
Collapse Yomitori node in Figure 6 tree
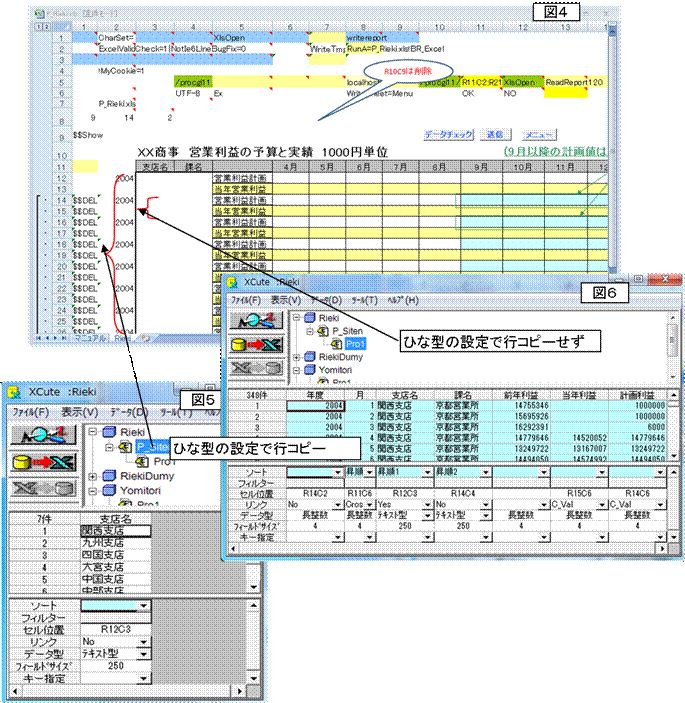point(296,370)
